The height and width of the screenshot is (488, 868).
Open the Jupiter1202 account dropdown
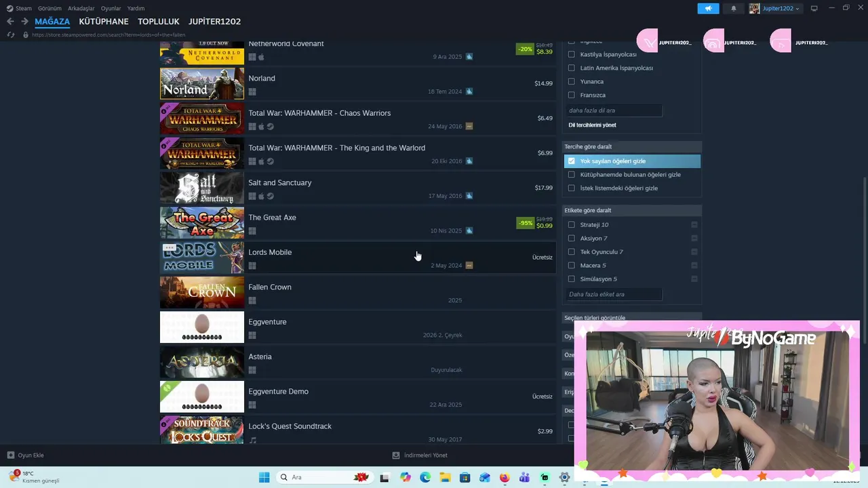pyautogui.click(x=781, y=8)
